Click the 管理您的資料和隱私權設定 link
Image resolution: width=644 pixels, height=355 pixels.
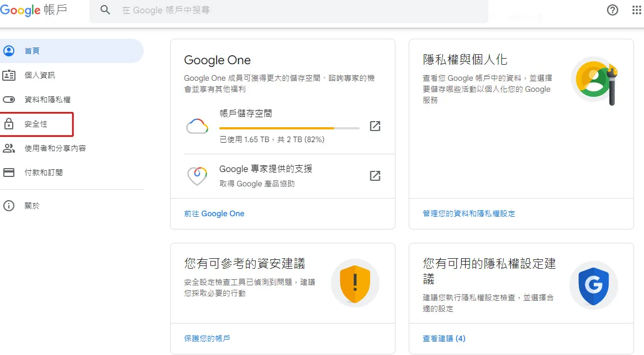coord(468,213)
